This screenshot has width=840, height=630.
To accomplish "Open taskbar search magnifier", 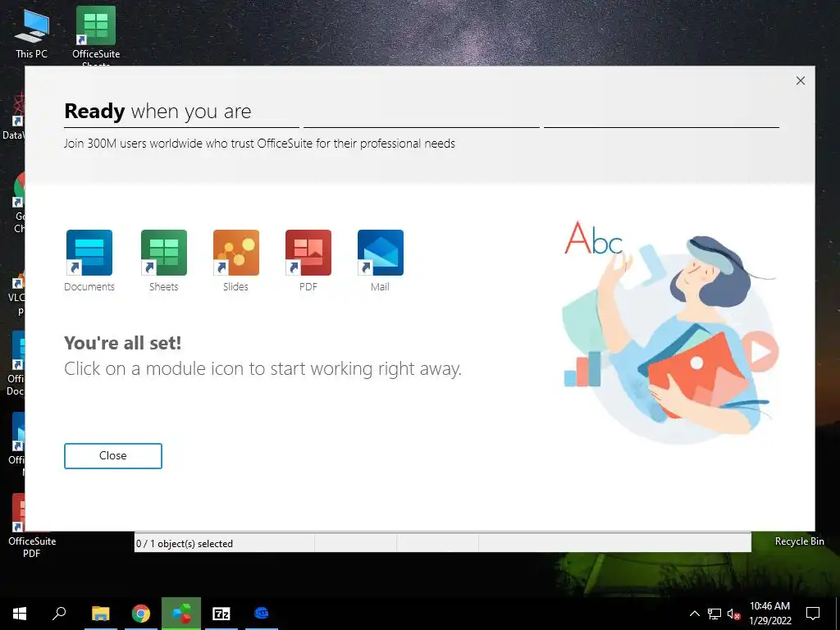I will 59,614.
